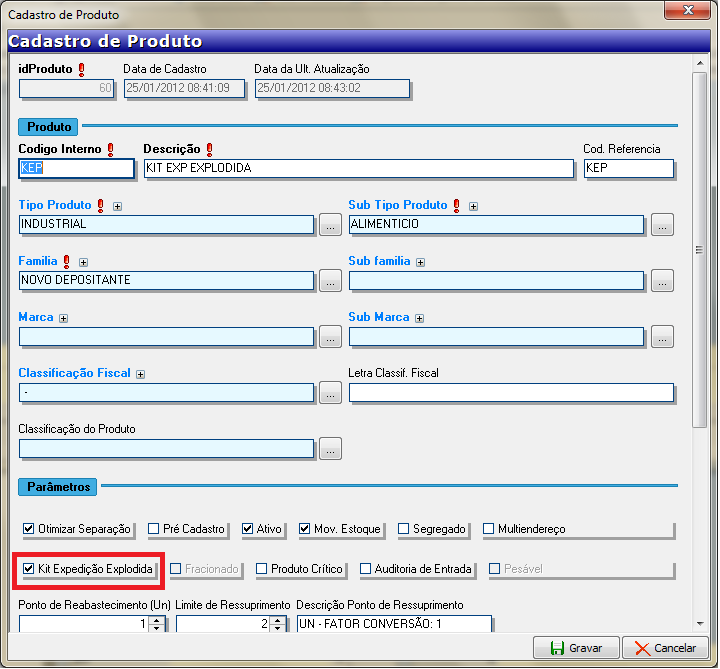This screenshot has width=720, height=669.
Task: Enable Pré Cadastro checkbox
Action: pos(153,529)
